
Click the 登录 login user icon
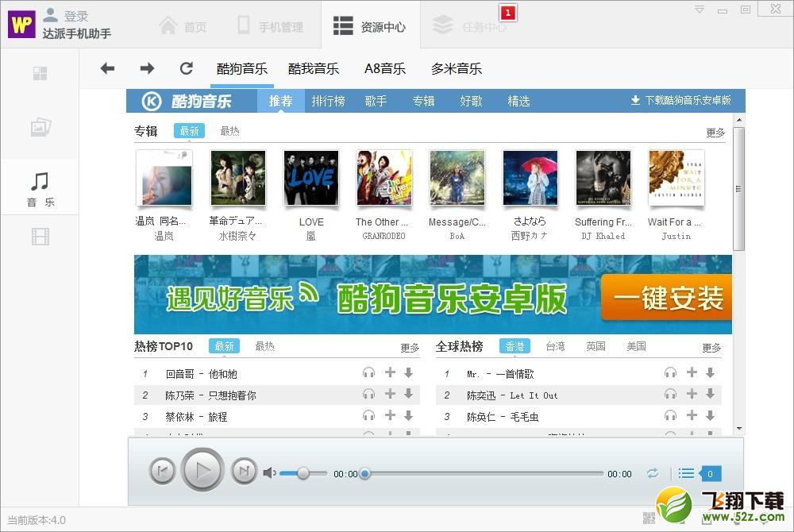point(50,15)
